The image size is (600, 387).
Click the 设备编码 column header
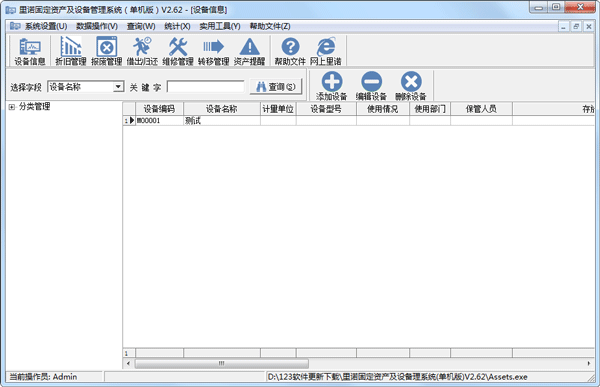click(x=159, y=109)
